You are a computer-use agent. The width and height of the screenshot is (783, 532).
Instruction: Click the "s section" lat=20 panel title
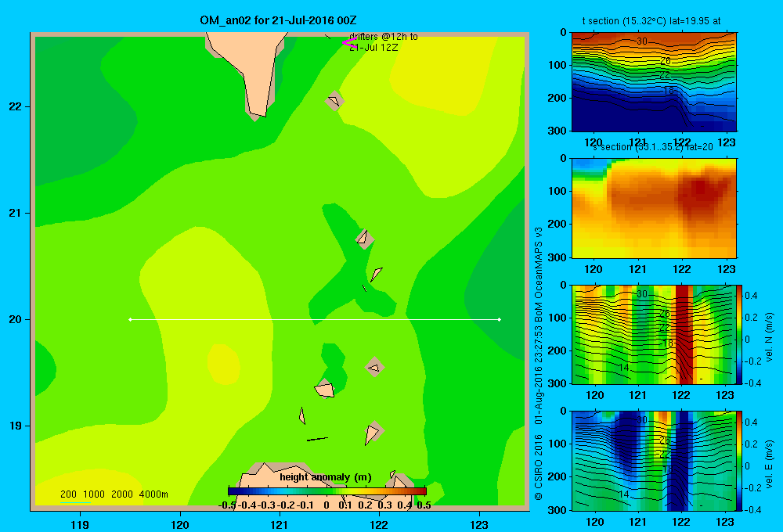(x=653, y=147)
